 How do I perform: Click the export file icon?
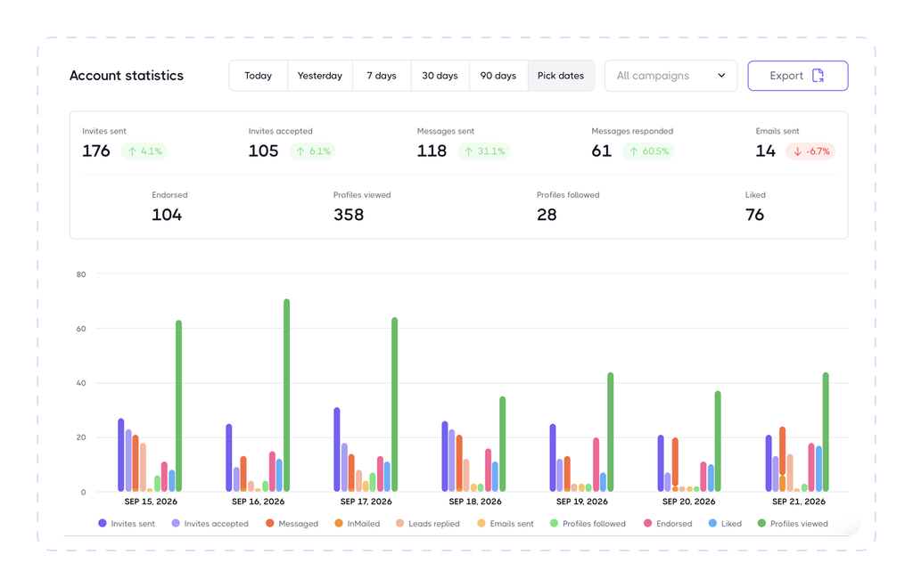[818, 76]
